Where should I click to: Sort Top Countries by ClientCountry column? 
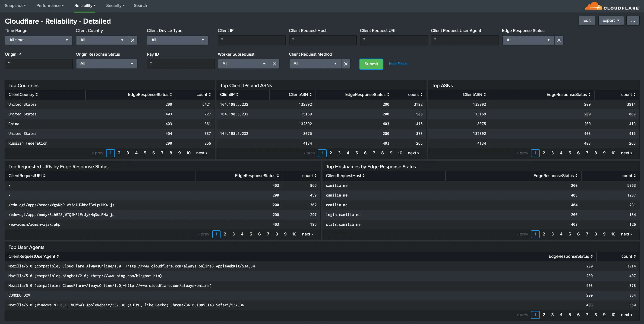click(x=23, y=95)
